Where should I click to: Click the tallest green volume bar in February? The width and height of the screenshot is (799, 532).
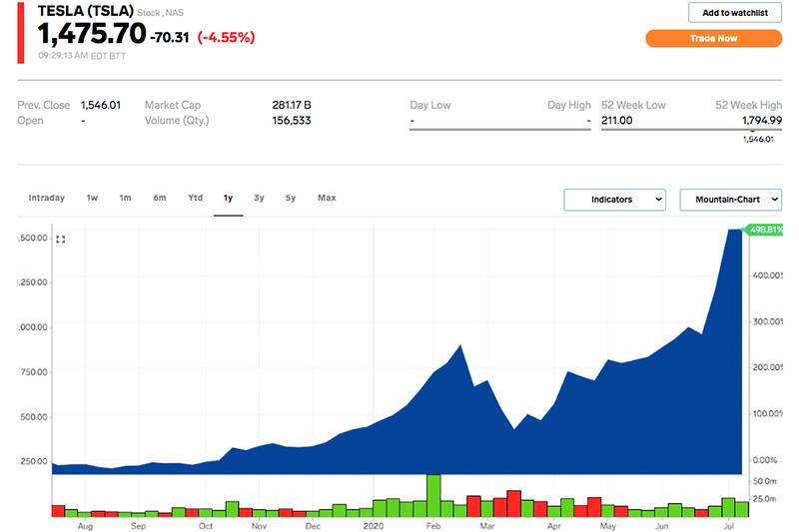(433, 495)
